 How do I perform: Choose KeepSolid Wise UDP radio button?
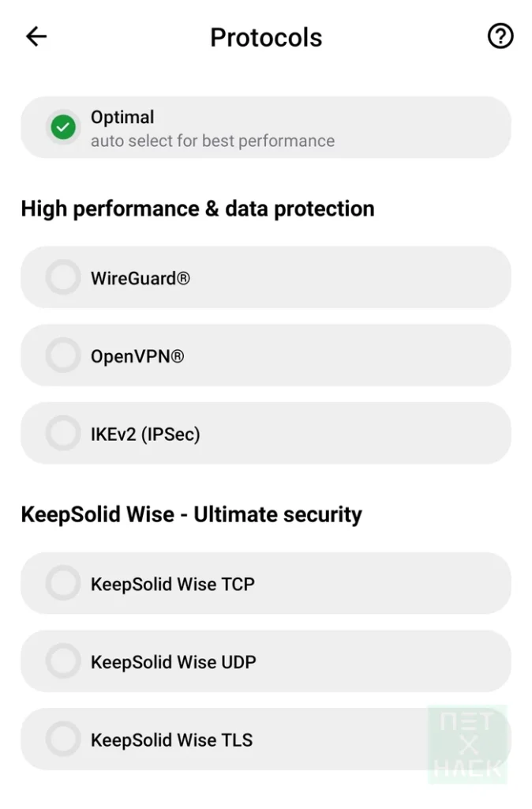(x=63, y=661)
